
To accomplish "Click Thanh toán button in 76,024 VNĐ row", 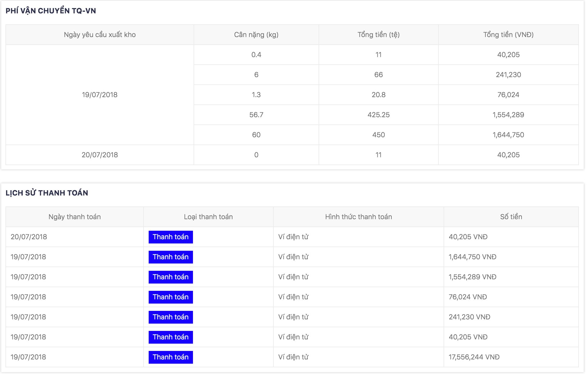I will (x=171, y=297).
